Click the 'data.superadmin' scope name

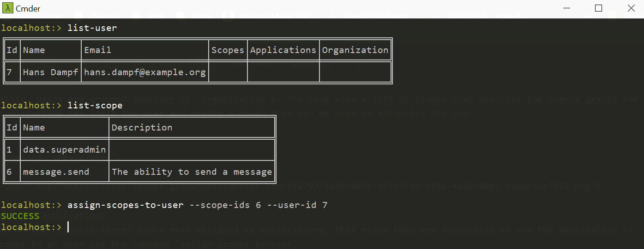click(x=64, y=150)
